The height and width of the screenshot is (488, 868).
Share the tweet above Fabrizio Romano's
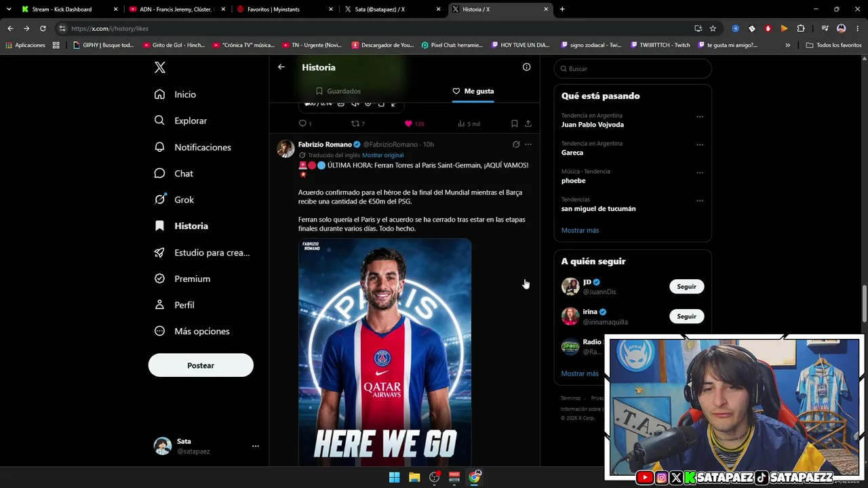click(528, 124)
